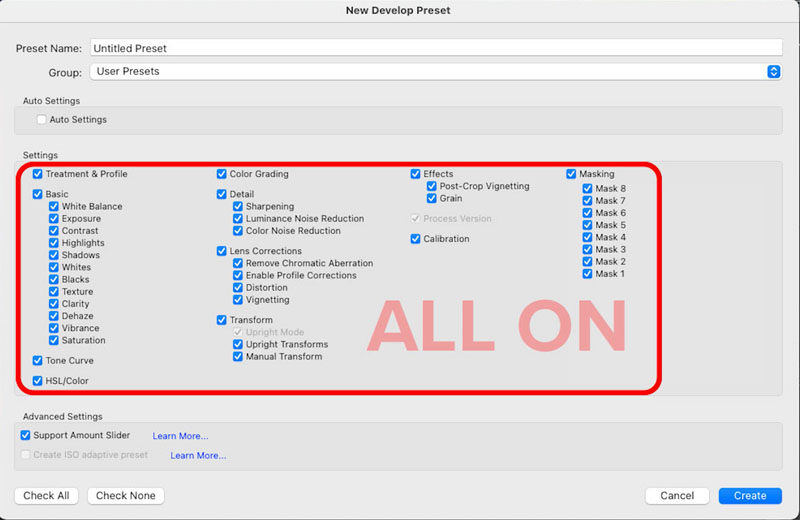Viewport: 800px width, 520px height.
Task: Uncheck Post-Crop Vignetting
Action: click(x=432, y=186)
